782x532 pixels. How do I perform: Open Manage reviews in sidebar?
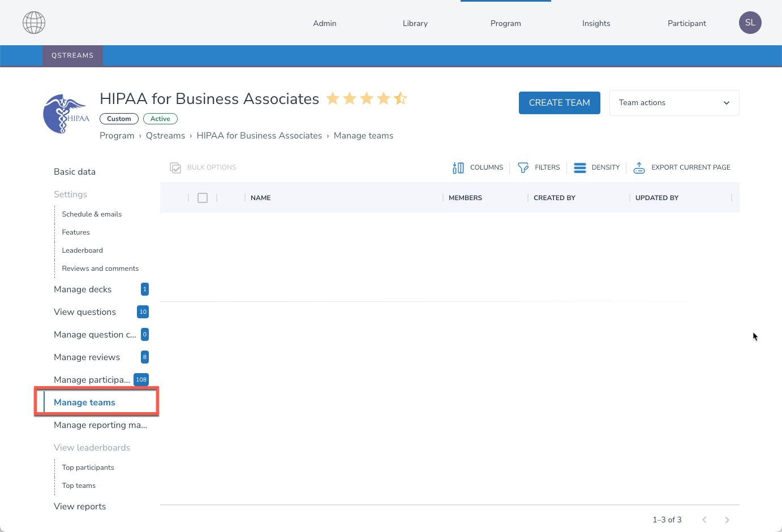pos(87,357)
